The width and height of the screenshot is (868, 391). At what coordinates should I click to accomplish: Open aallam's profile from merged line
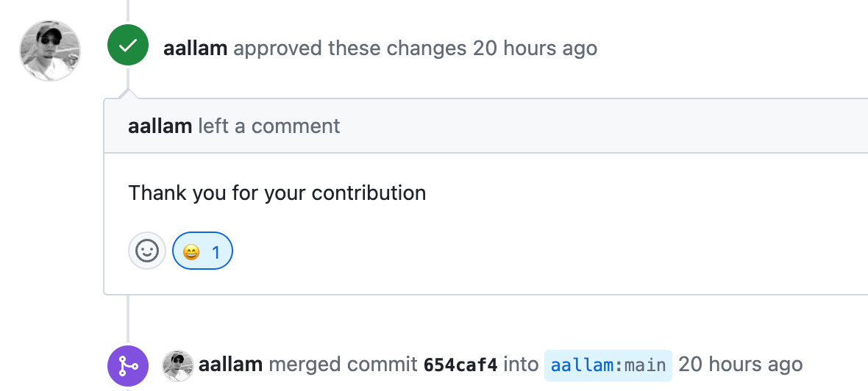[x=230, y=365]
